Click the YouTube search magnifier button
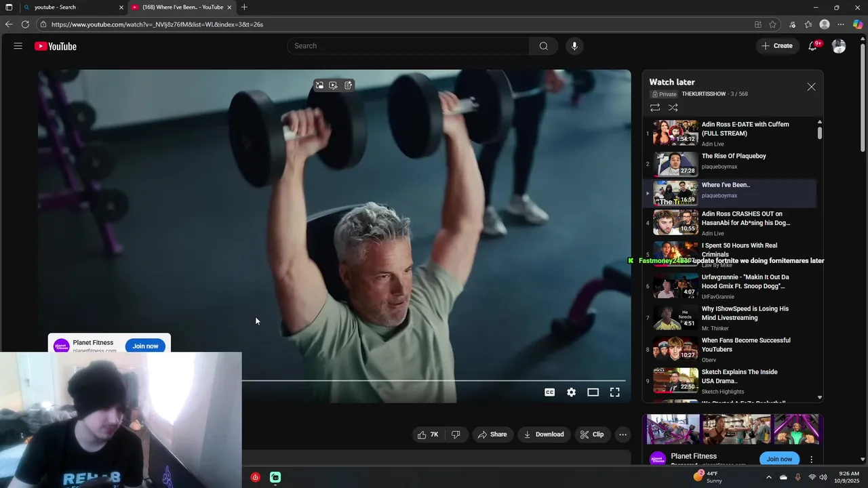The image size is (868, 488). click(543, 46)
